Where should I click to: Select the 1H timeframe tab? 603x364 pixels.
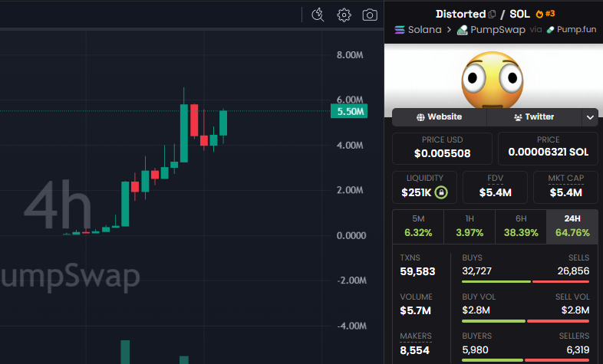tap(470, 227)
